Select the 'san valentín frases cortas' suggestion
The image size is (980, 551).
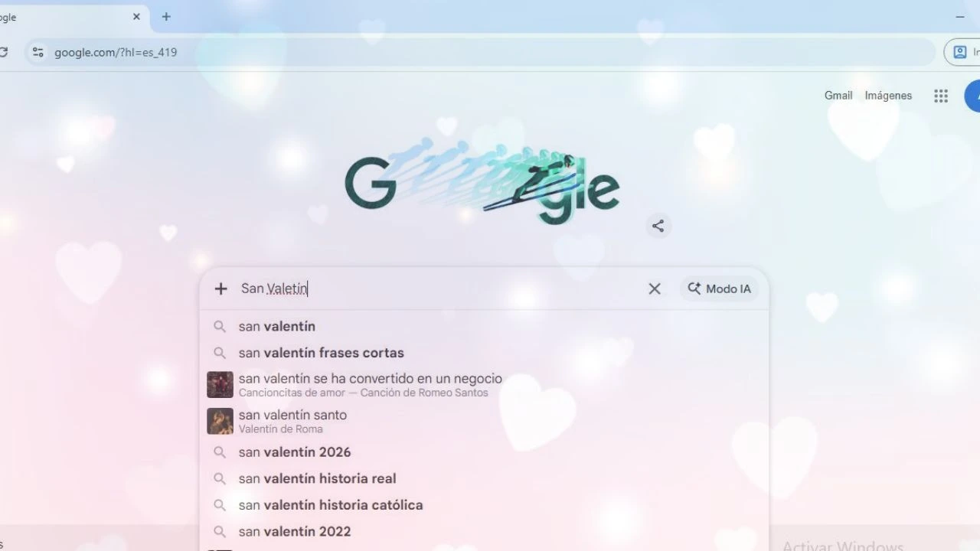(x=321, y=353)
